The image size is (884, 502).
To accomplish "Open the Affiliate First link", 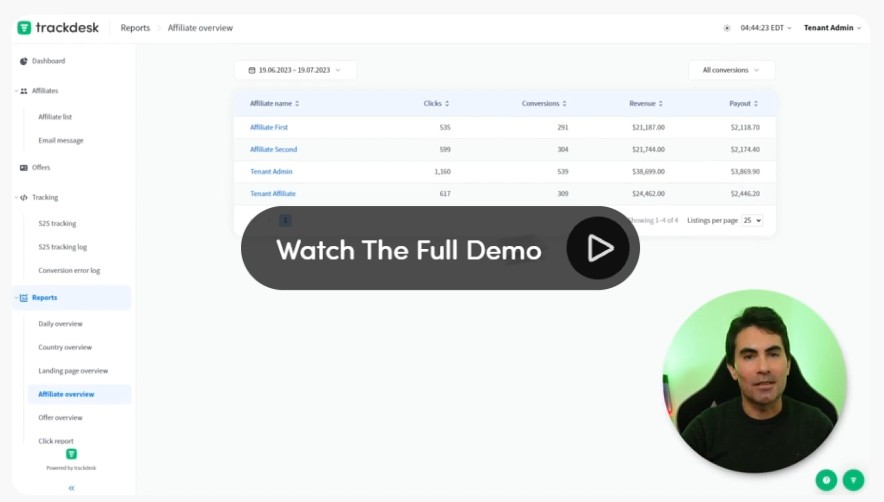I will pyautogui.click(x=269, y=128).
